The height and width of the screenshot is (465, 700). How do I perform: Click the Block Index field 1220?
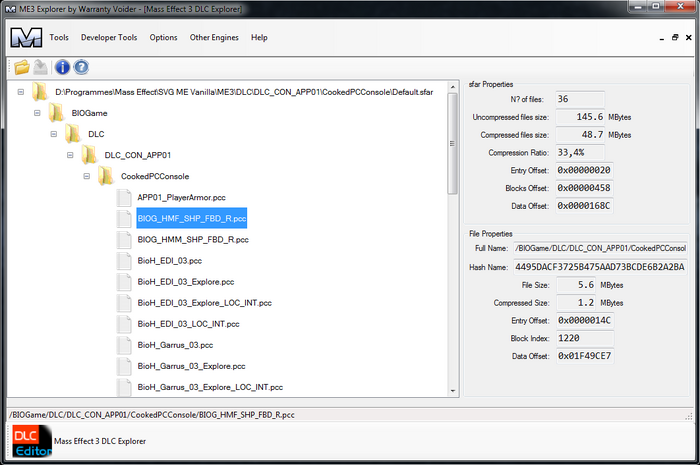pos(585,338)
